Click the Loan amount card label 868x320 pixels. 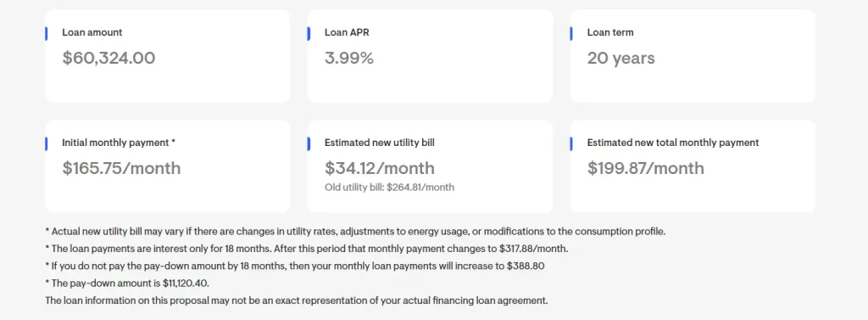pos(92,32)
